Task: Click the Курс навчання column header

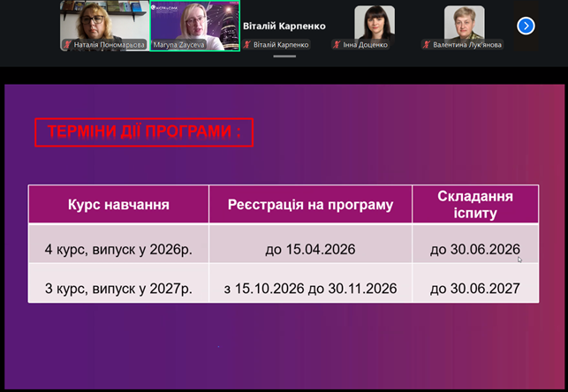Action: pos(118,205)
